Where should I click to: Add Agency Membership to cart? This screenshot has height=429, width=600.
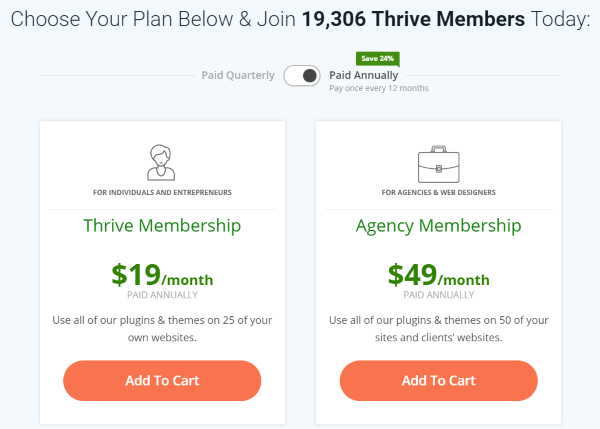pos(438,380)
